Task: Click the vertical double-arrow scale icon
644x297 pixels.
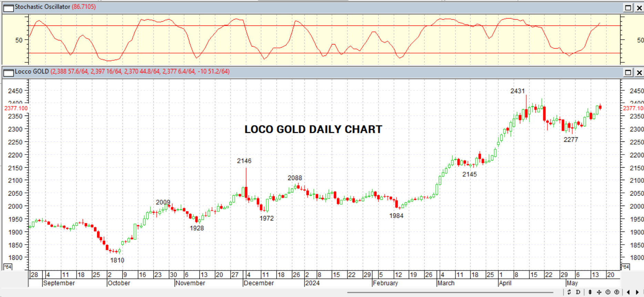Action: point(590,292)
